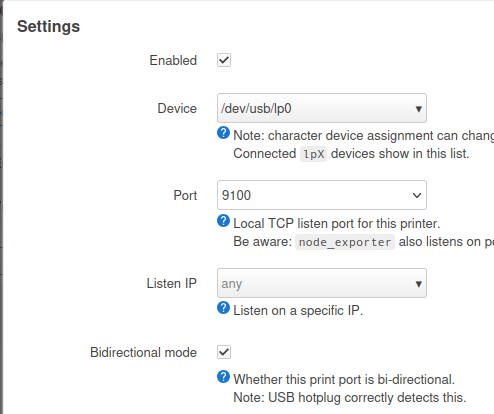Screen dimensions: 494x414
Task: Open the Device dropdown showing /dev/usb/lp0
Action: click(x=322, y=108)
